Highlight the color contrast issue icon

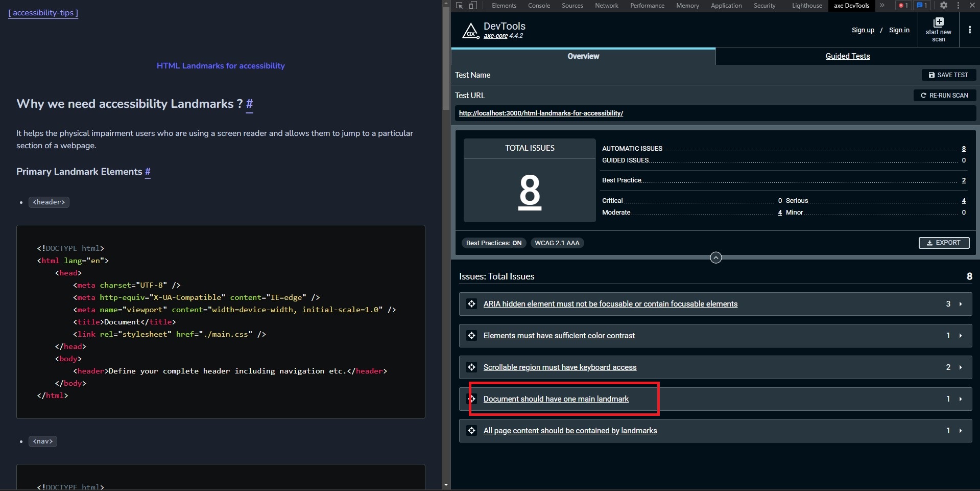[471, 336]
